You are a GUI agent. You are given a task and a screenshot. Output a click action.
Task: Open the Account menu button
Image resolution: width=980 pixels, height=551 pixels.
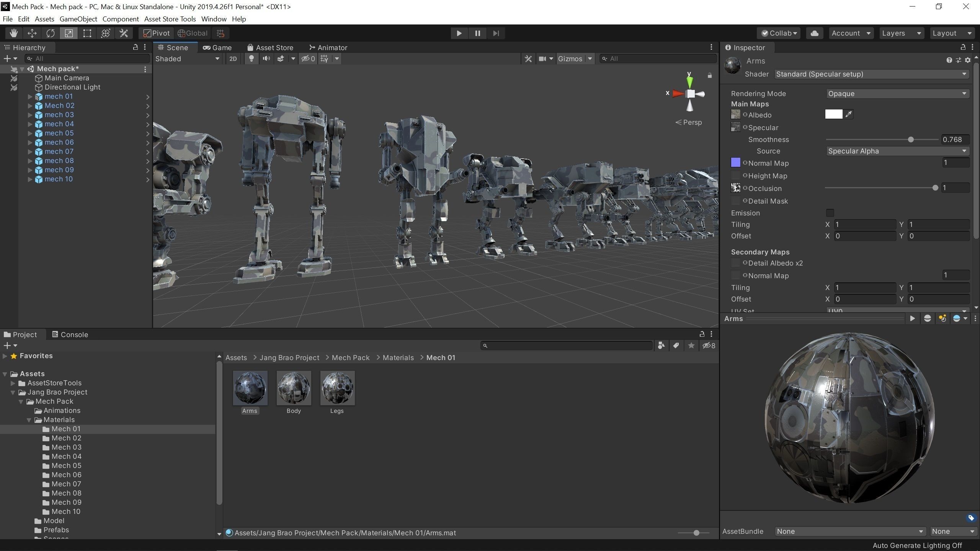851,33
